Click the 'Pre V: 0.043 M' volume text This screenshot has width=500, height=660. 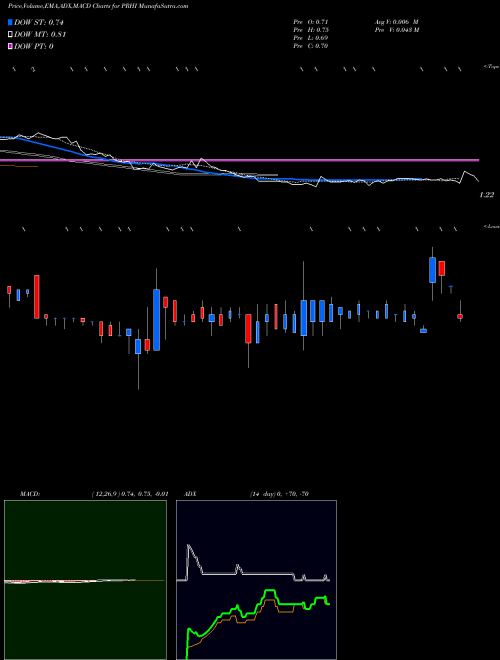pos(397,30)
